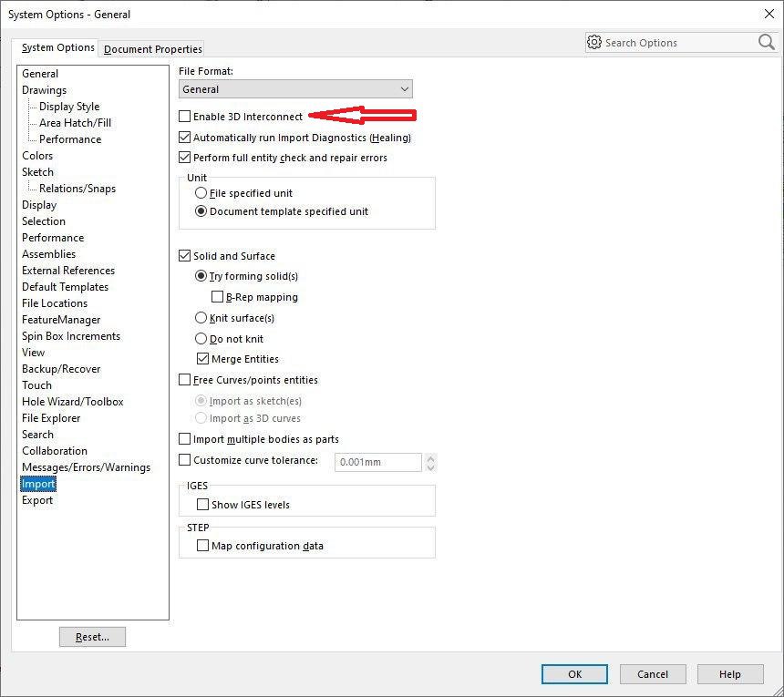Open Help for this dialog

[730, 674]
